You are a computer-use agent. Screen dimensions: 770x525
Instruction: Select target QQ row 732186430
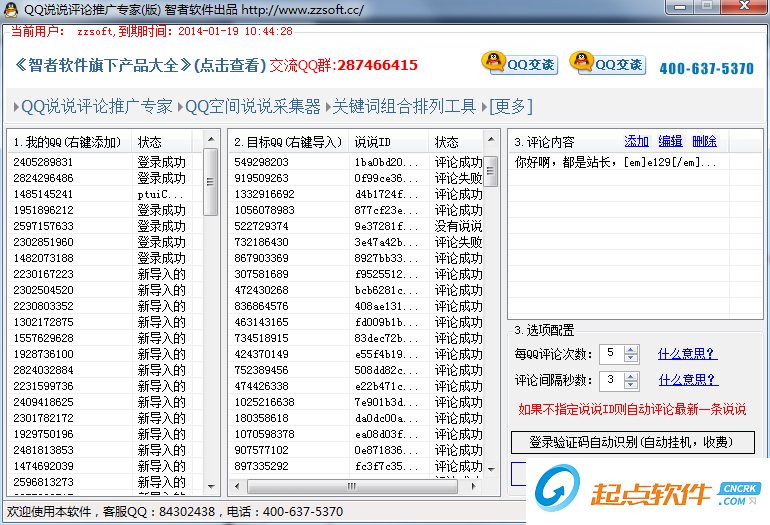357,242
